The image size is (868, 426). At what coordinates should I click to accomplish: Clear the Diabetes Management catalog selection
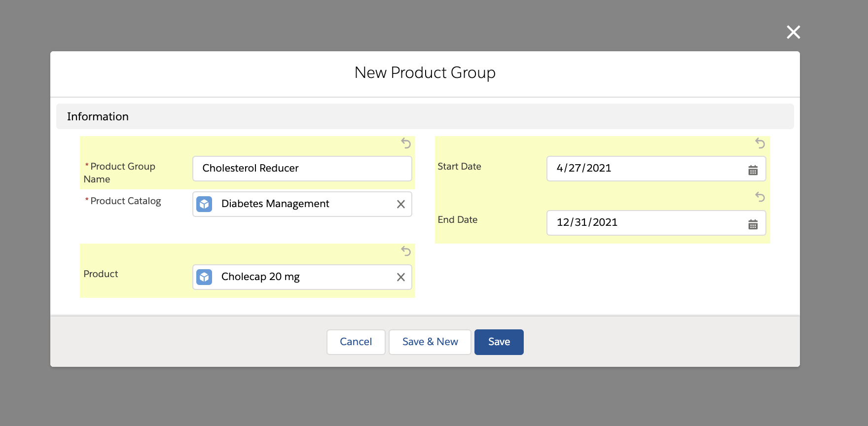coord(401,204)
